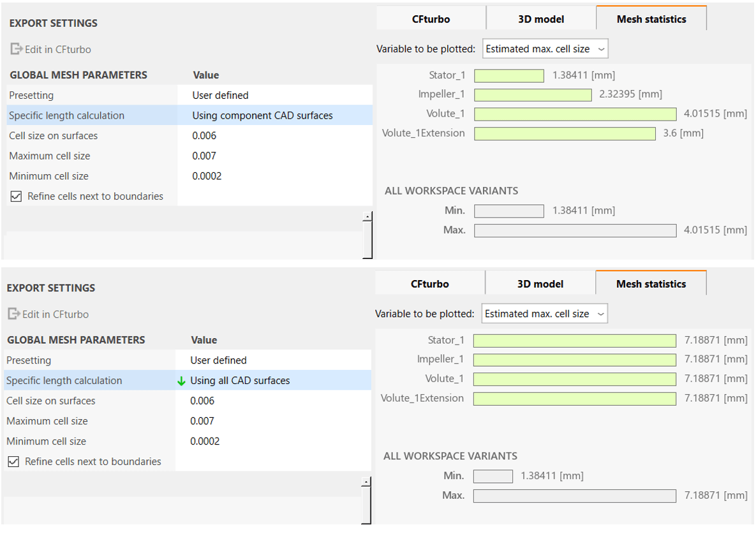Click the lower Volute_1Extension bar at 7.18871 mm
The image size is (756, 548).
pos(575,399)
